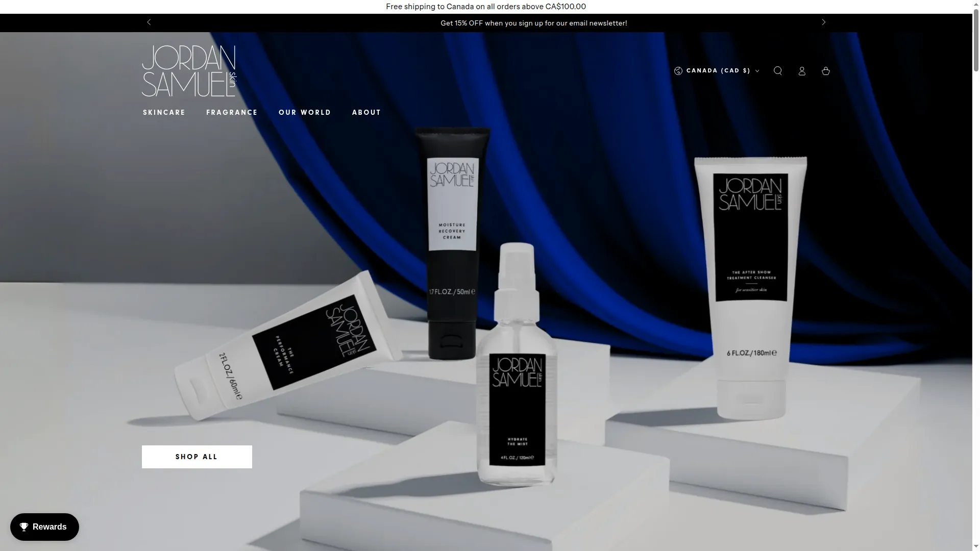
Task: Click the free shipping to Canada notice
Action: click(486, 7)
